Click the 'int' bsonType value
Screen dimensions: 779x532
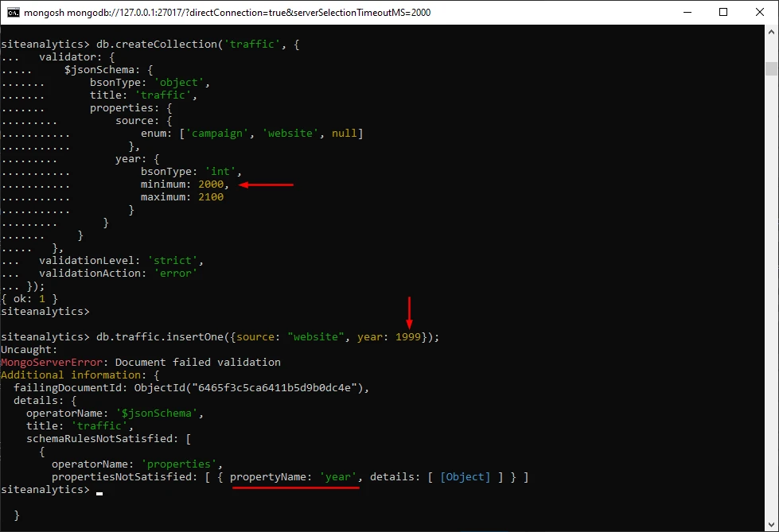(x=220, y=172)
